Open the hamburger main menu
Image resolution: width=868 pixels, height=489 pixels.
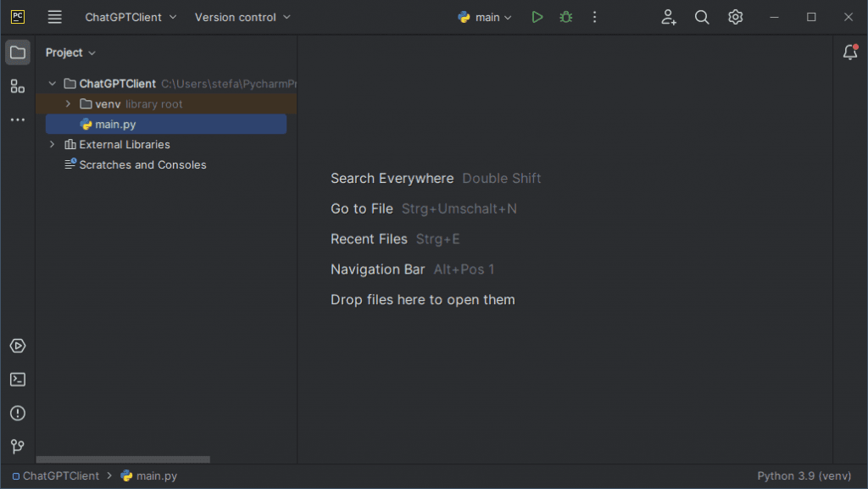[x=55, y=17]
